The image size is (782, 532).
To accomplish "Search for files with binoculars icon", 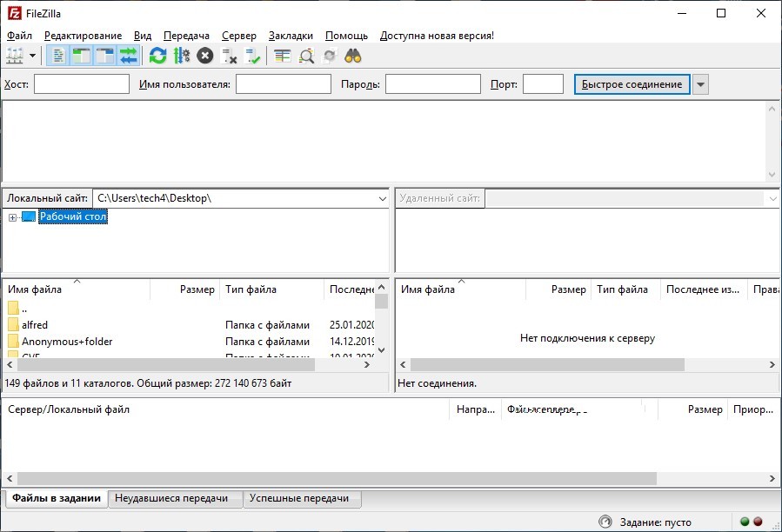I will click(353, 56).
